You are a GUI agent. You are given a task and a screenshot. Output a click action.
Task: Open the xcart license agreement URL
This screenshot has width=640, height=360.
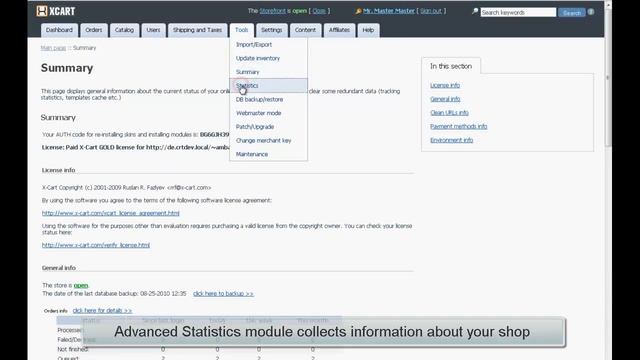tap(111, 213)
